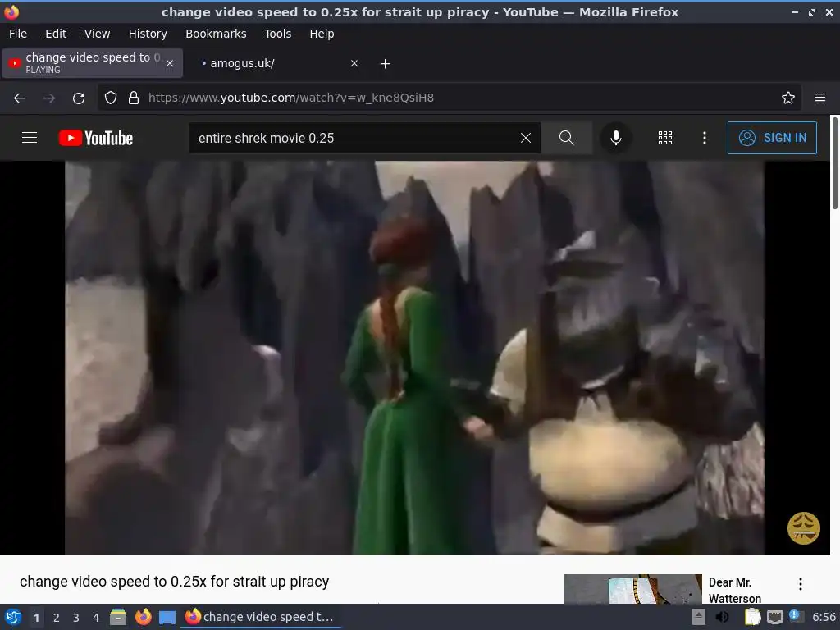Click the video title text
This screenshot has width=840, height=630.
coord(174,582)
